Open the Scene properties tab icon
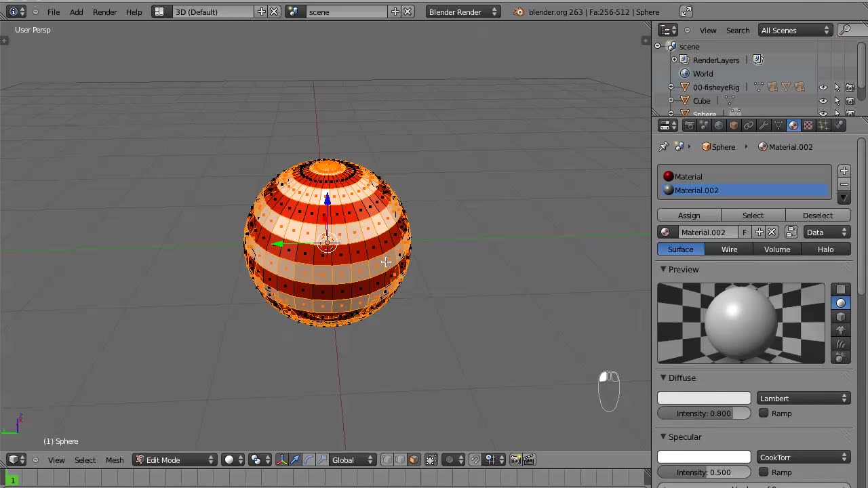This screenshot has width=868, height=488. pyautogui.click(x=704, y=125)
